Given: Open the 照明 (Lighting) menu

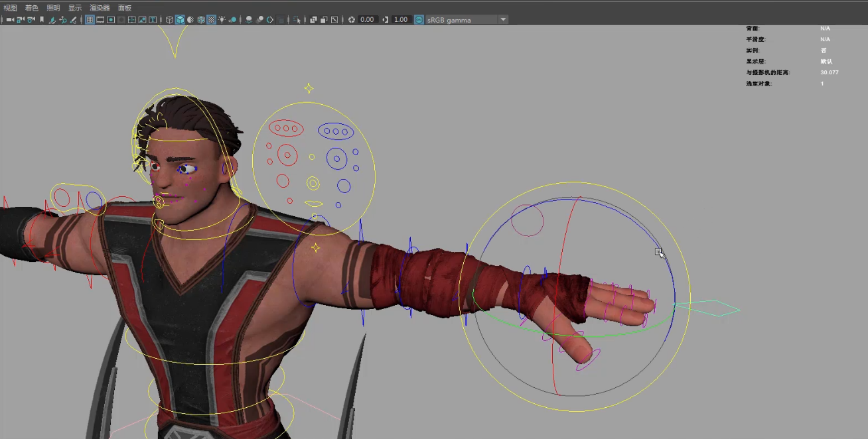Looking at the screenshot, I should [53, 8].
